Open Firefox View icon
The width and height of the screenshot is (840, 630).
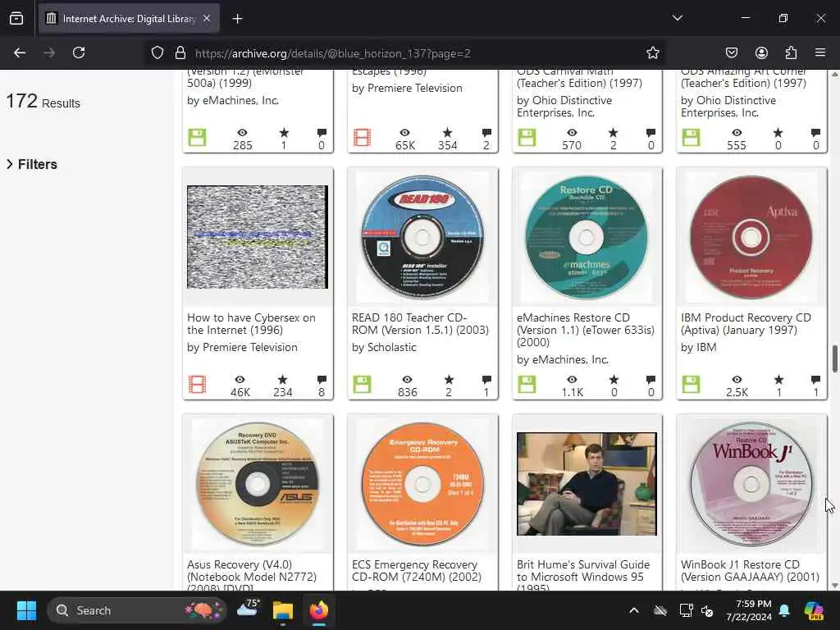[x=16, y=19]
